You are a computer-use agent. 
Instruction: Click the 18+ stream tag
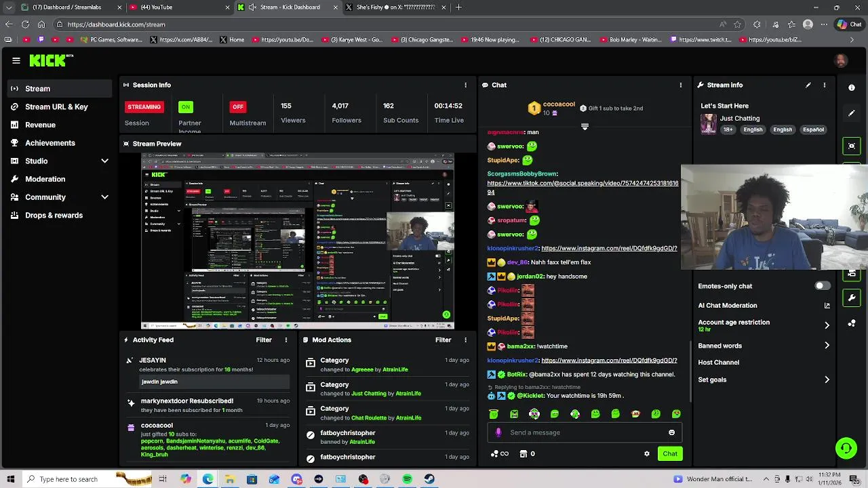728,129
